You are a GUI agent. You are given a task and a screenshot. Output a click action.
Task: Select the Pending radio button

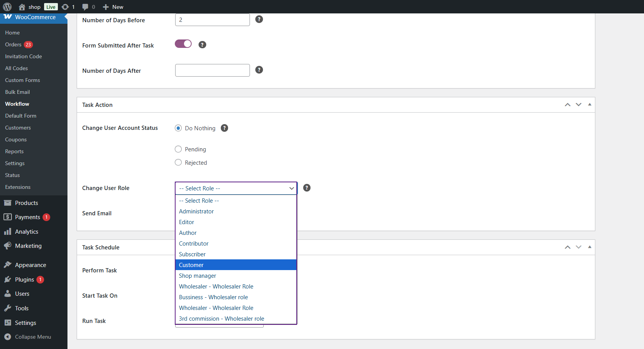pos(178,149)
